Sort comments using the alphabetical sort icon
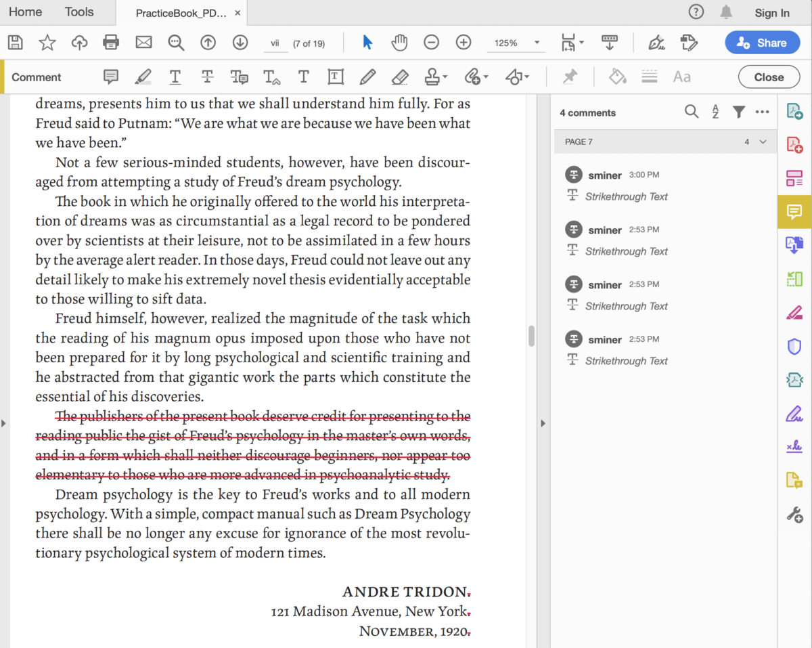 point(715,112)
